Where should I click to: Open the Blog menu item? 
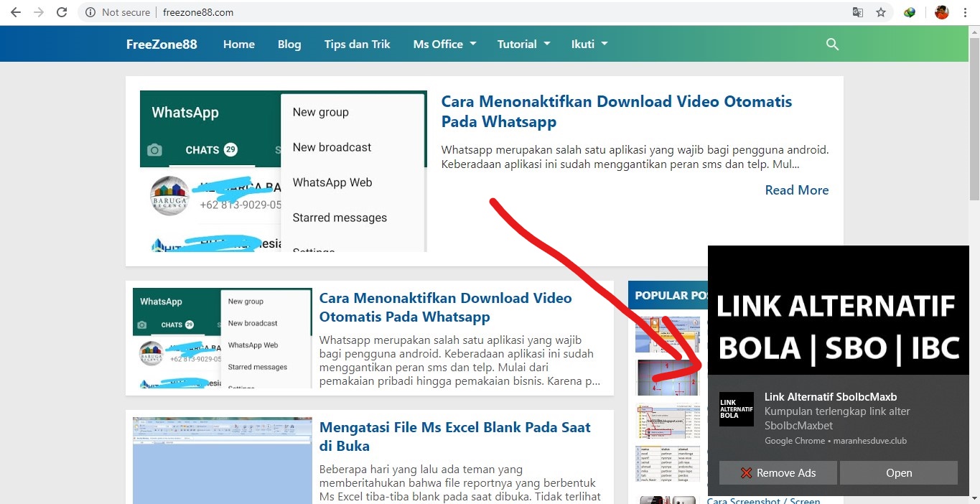click(x=289, y=44)
